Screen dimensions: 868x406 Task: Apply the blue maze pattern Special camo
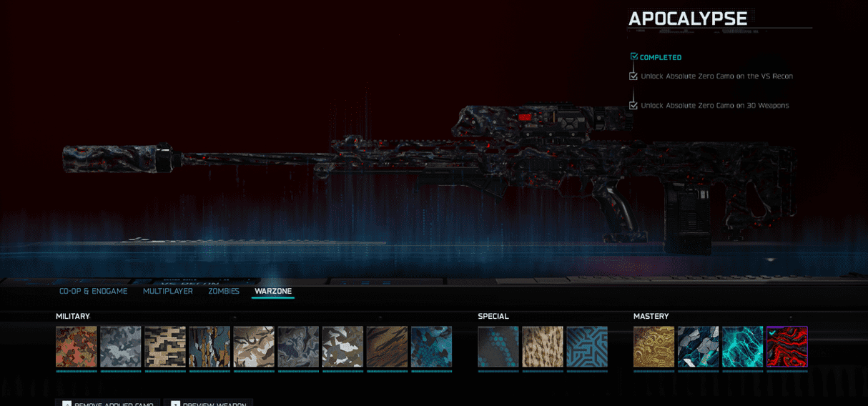tap(587, 347)
